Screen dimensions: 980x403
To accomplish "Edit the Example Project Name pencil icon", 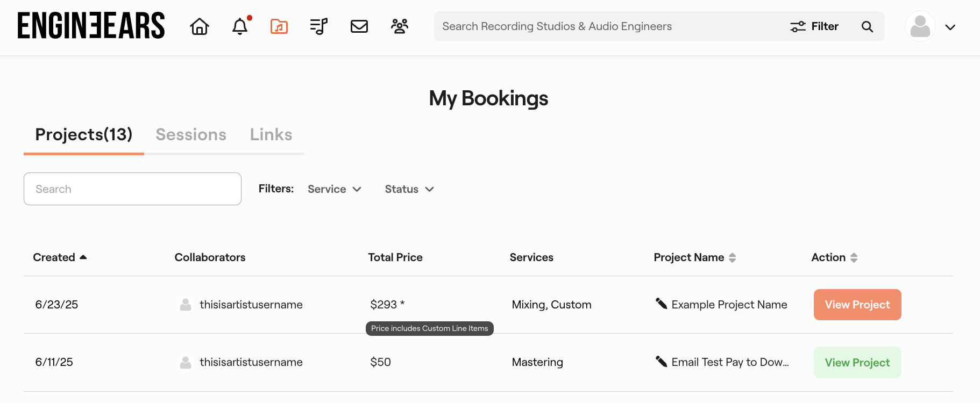I will point(661,304).
